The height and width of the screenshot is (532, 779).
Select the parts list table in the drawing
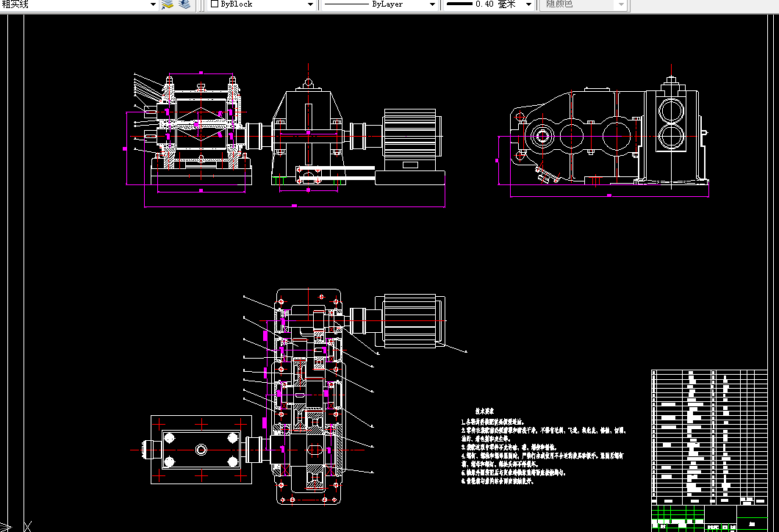coord(709,437)
